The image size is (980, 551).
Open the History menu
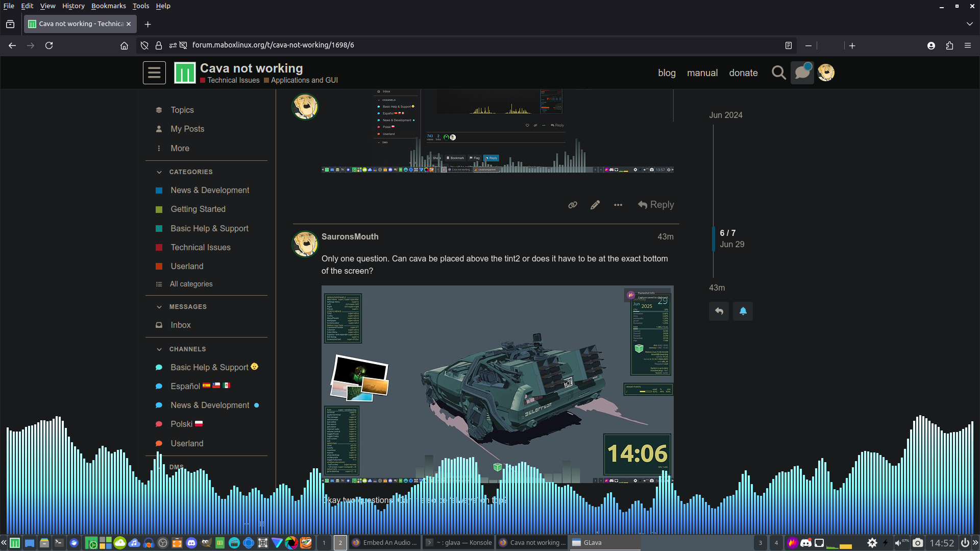point(73,6)
